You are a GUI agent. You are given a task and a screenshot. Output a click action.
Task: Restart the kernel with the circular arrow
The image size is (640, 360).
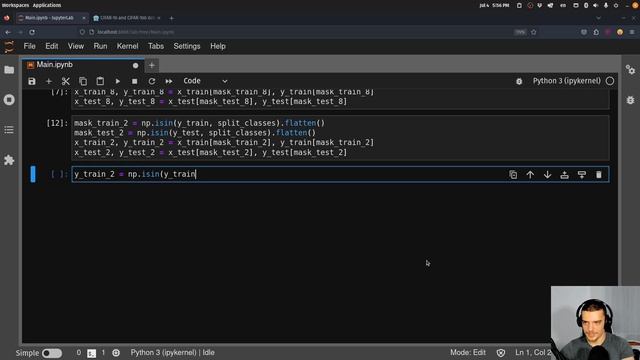(151, 81)
